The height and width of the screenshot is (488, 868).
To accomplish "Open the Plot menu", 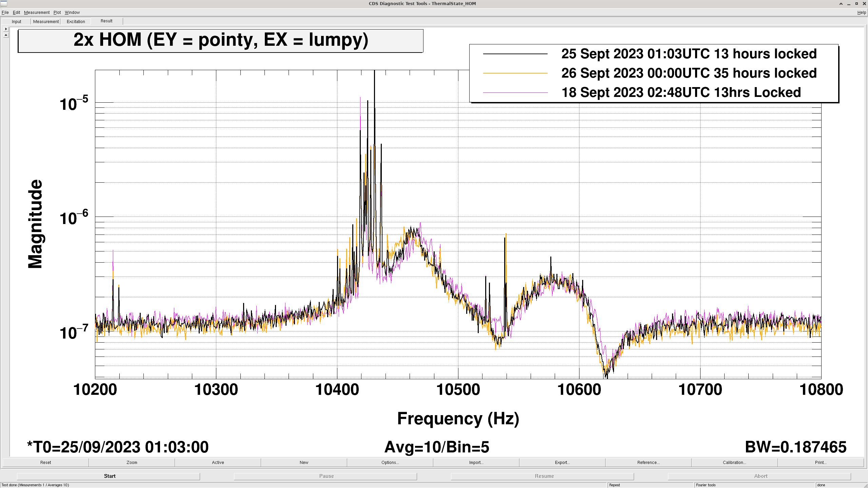I will (x=57, y=13).
